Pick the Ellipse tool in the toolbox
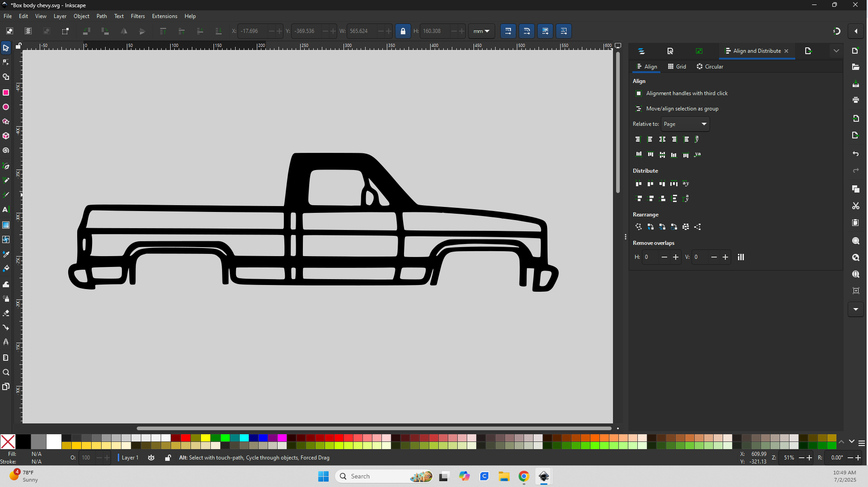 (6, 107)
